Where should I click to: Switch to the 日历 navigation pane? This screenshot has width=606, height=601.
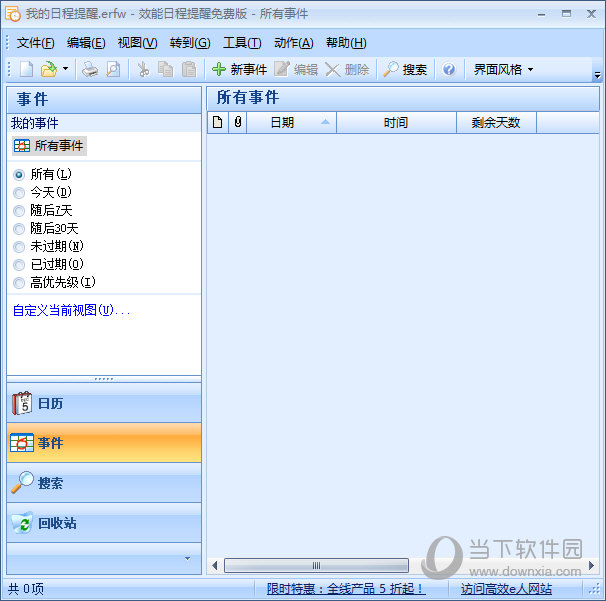[104, 403]
